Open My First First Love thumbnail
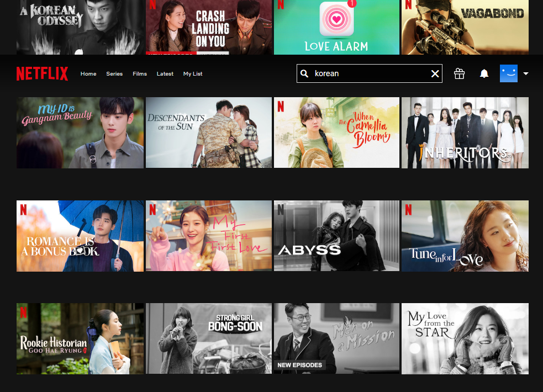Image resolution: width=543 pixels, height=392 pixels. pos(209,236)
